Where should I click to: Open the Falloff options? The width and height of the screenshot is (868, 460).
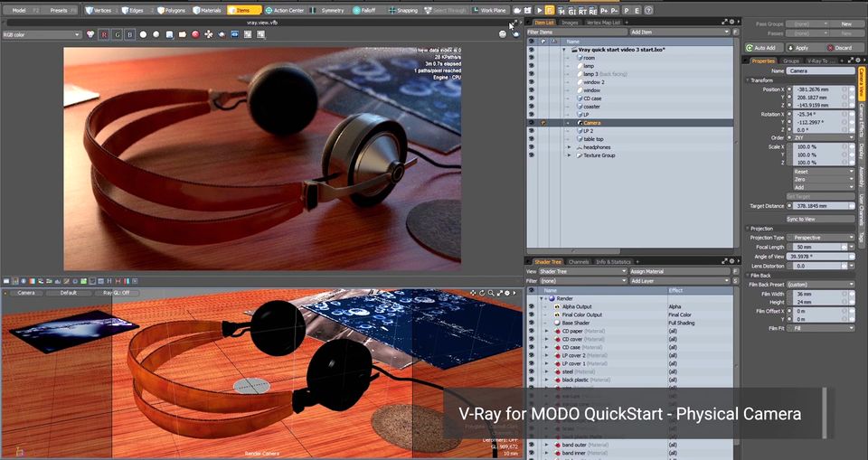364,10
